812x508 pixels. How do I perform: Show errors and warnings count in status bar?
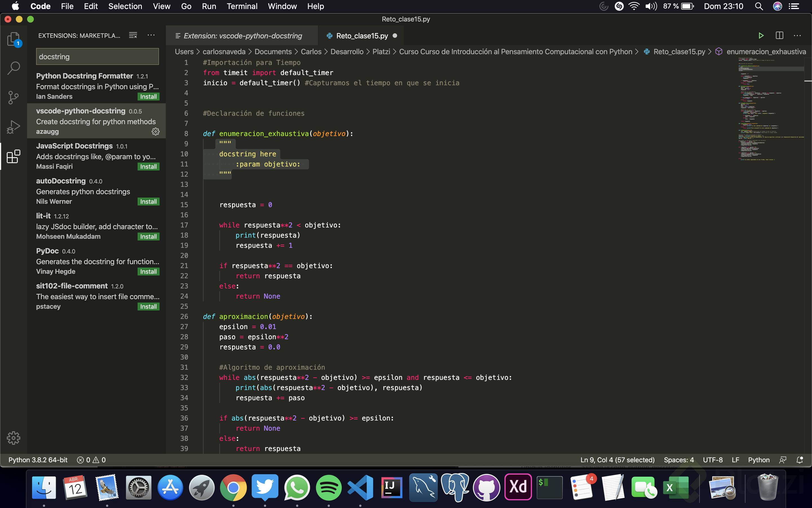pyautogui.click(x=91, y=460)
